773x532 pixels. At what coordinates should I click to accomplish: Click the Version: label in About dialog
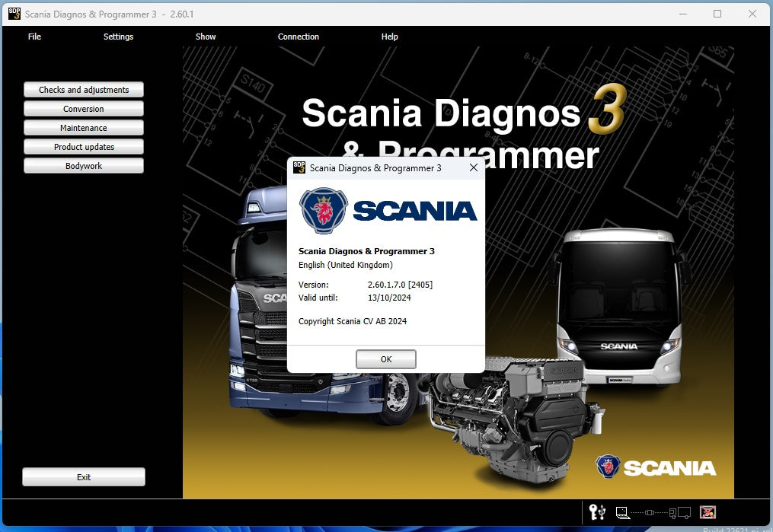pyautogui.click(x=313, y=285)
